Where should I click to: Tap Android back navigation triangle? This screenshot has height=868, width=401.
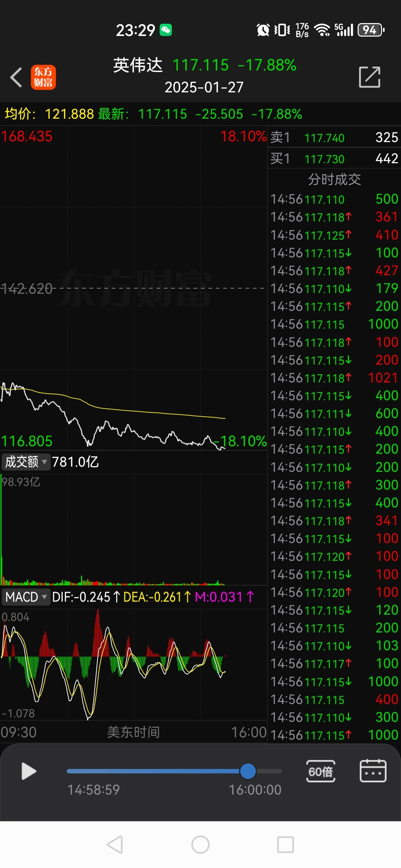point(115,845)
